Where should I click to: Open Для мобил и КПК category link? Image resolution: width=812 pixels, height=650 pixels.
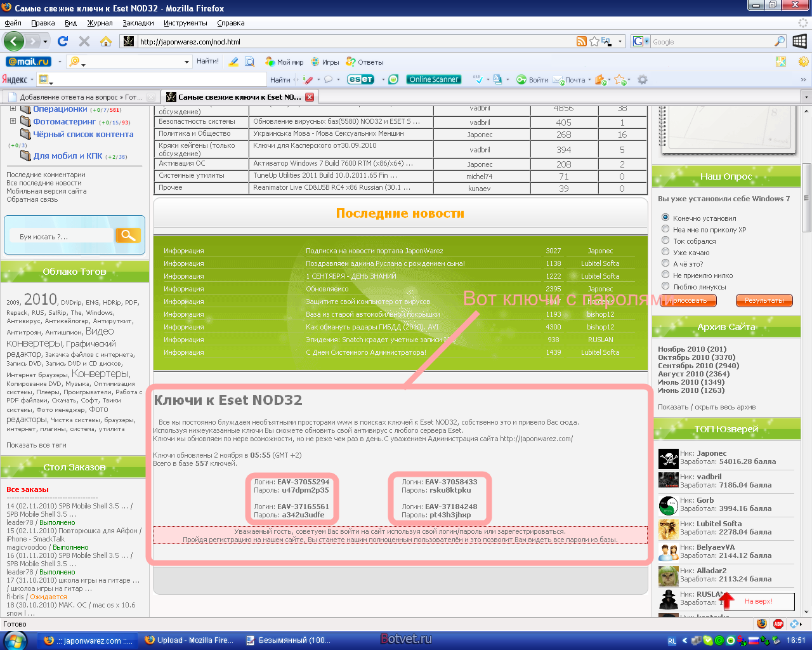[x=68, y=156]
